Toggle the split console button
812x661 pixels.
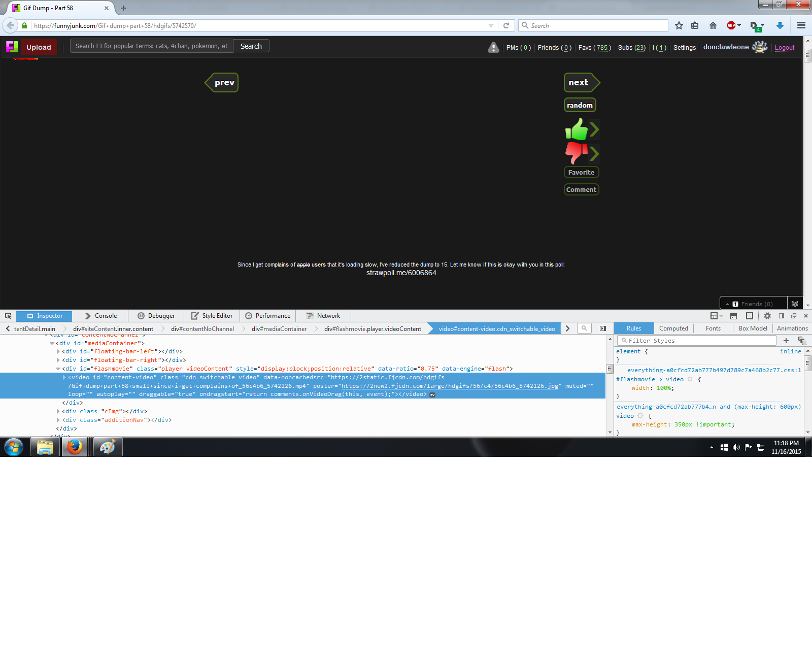point(733,316)
